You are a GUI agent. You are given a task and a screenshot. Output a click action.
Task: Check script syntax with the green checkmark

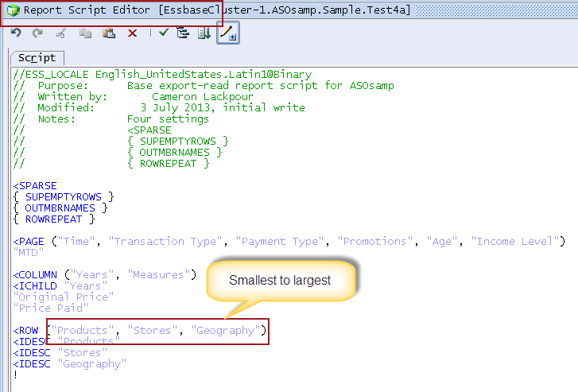point(164,33)
